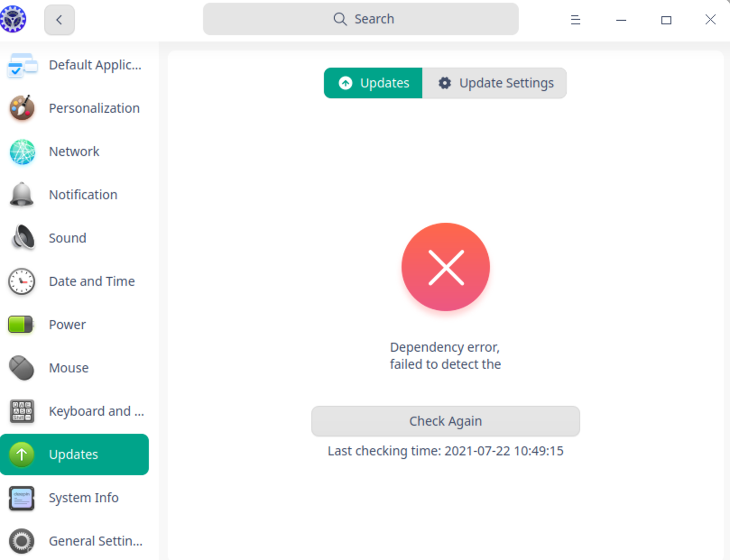Viewport: 730px width, 560px height.
Task: Select Keyboard and Language label
Action: point(97,411)
